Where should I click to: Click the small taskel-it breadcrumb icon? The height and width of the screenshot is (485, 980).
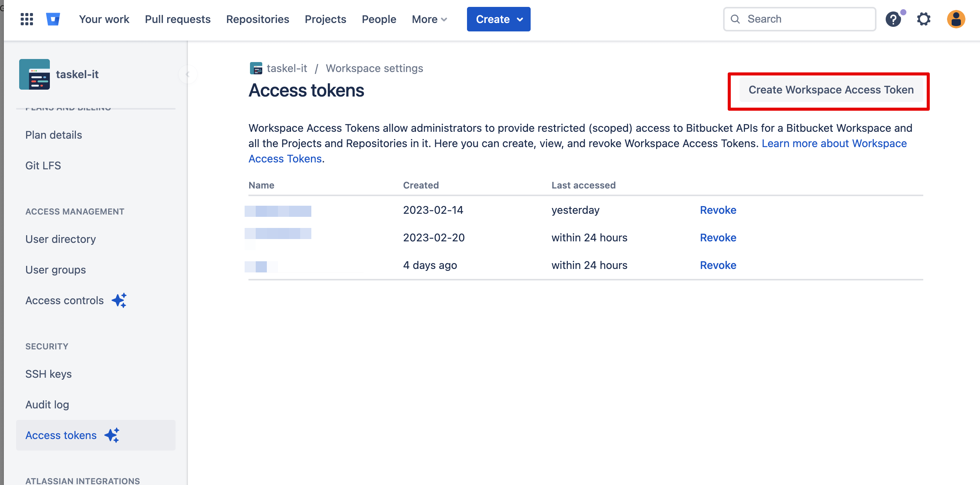coord(256,69)
